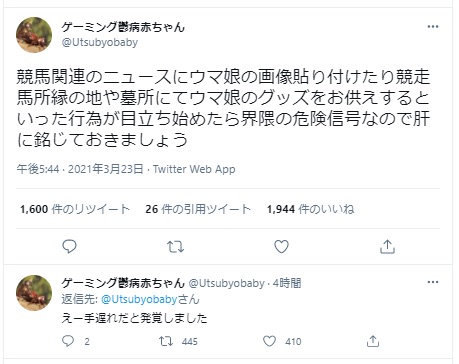This screenshot has height=364, width=459.
Task: Open the three-dot menu on the reply tweet
Action: [433, 282]
